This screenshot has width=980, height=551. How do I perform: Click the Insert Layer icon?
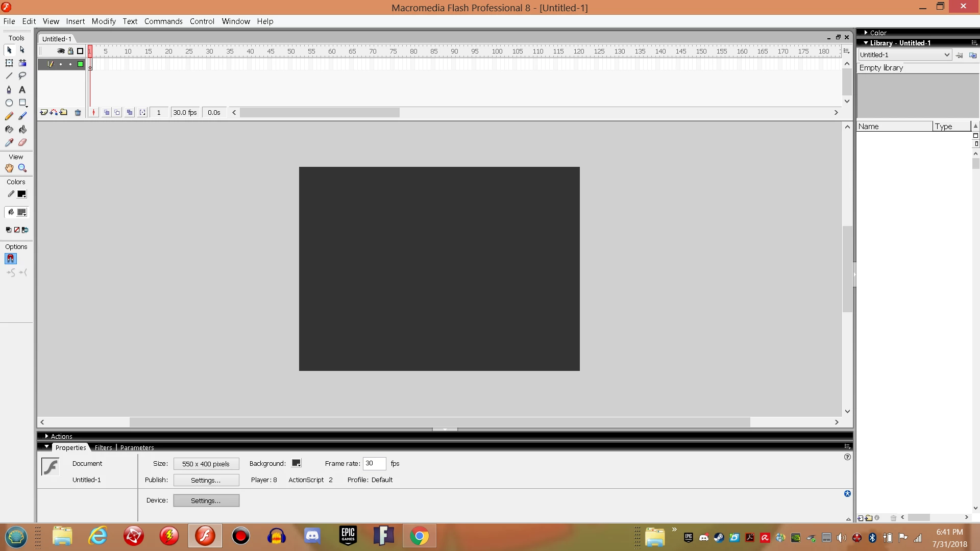coord(44,112)
